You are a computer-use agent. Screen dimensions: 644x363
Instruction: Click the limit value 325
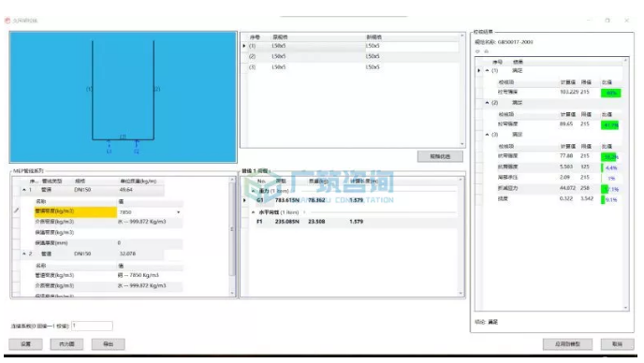[x=585, y=167]
